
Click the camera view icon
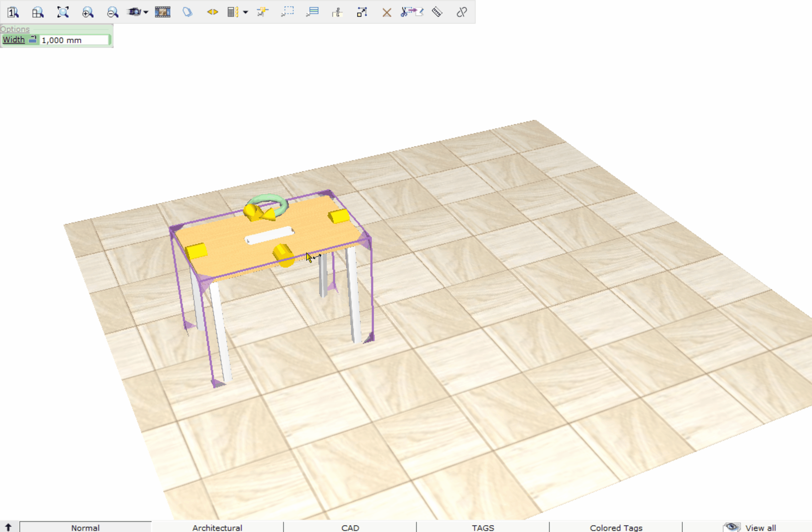click(134, 12)
